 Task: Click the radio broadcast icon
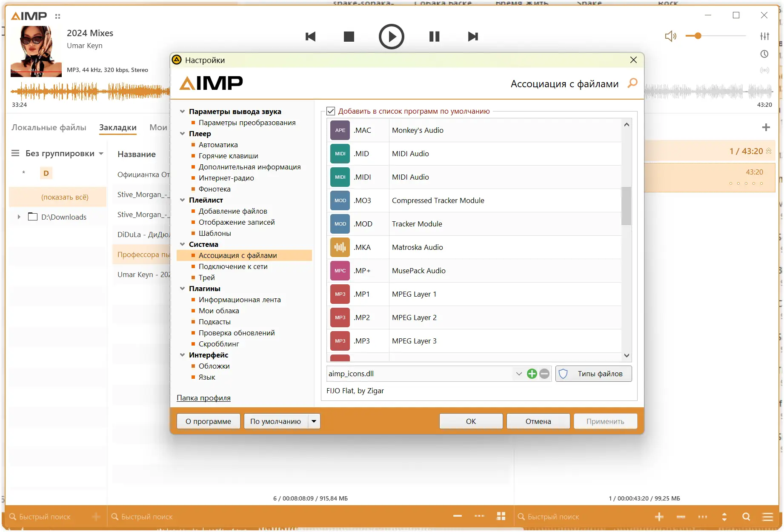[x=764, y=70]
